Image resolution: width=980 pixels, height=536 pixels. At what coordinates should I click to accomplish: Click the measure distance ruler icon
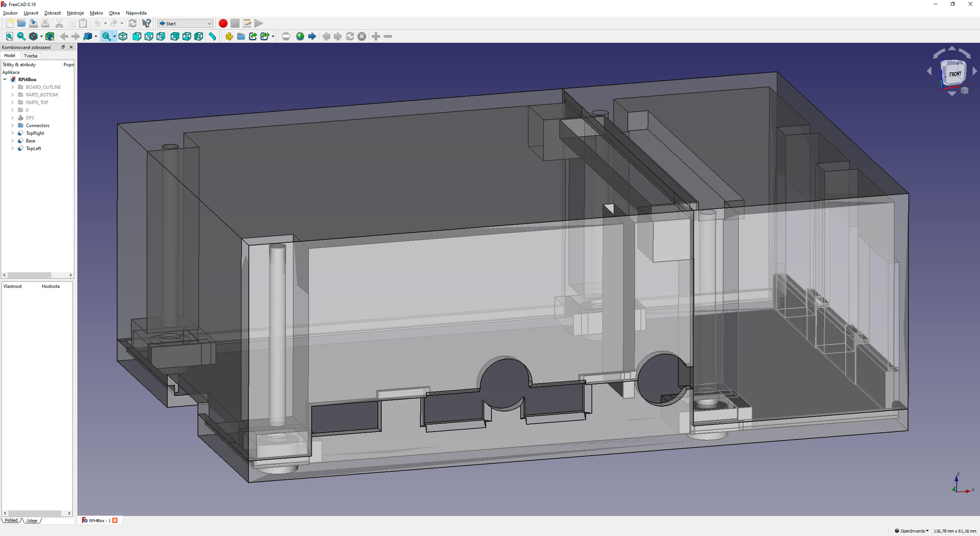212,36
